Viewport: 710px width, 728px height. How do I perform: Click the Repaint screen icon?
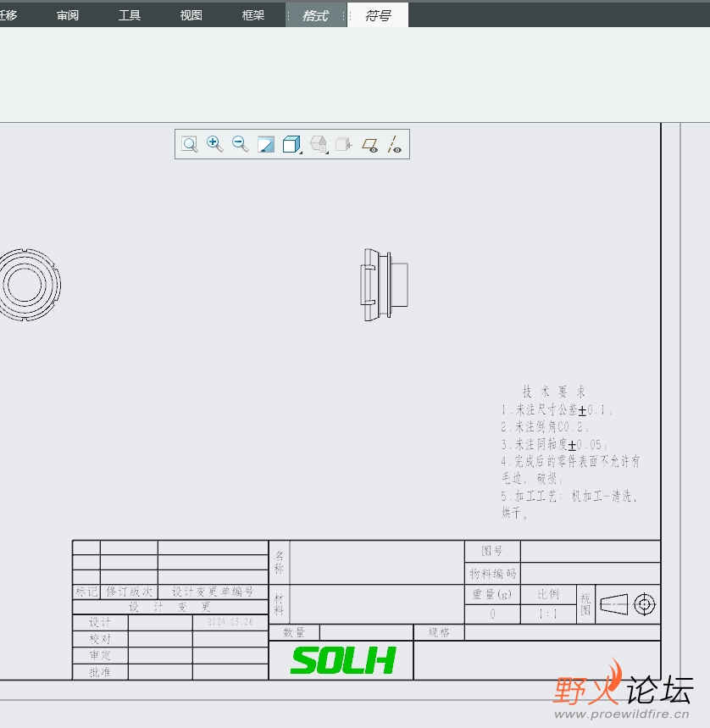266,144
